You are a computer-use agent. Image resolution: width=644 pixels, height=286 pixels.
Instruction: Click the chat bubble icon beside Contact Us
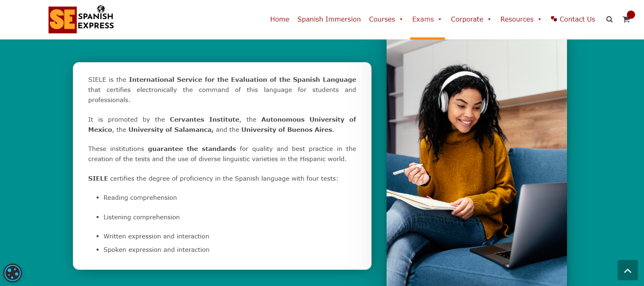click(x=554, y=19)
